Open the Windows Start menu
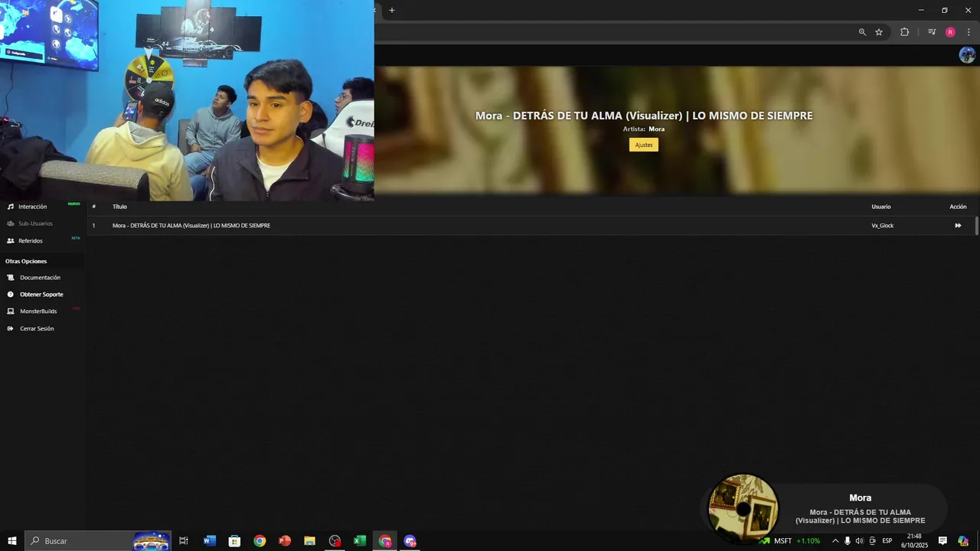Screen dimensions: 980x551 pyautogui.click(x=12, y=541)
